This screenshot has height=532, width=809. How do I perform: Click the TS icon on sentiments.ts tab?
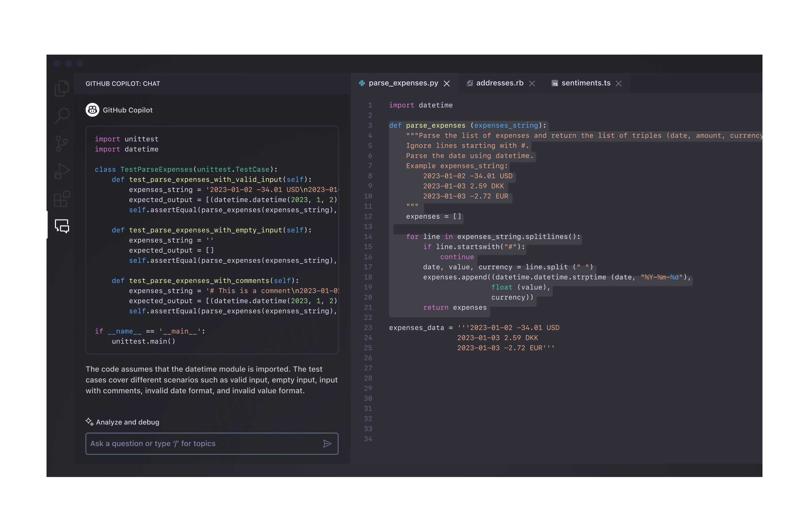click(555, 83)
